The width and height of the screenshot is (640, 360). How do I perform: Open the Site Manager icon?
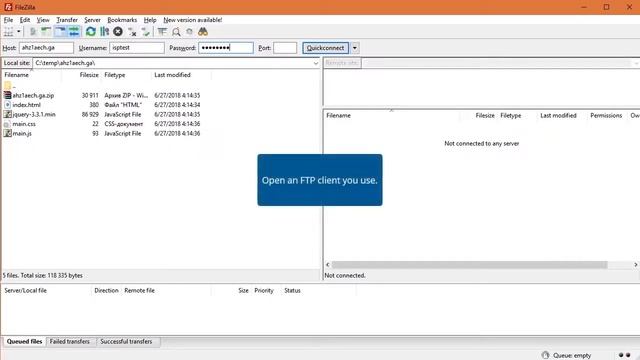pyautogui.click(x=9, y=32)
